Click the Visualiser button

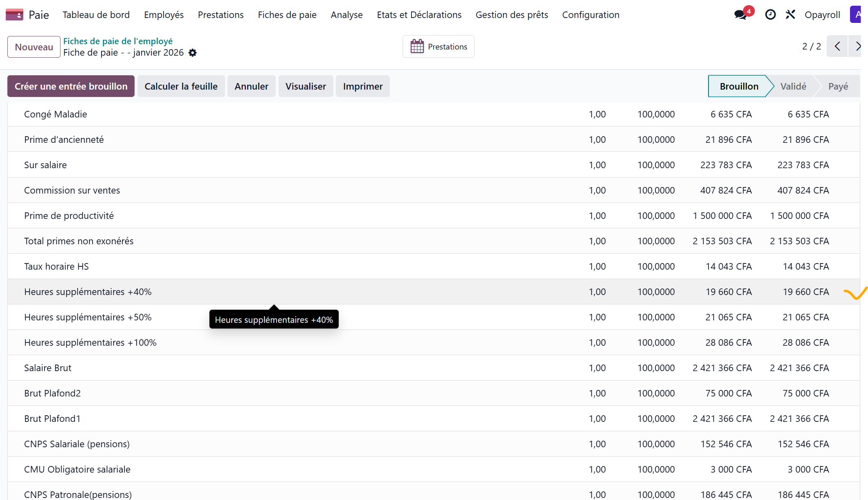[306, 86]
